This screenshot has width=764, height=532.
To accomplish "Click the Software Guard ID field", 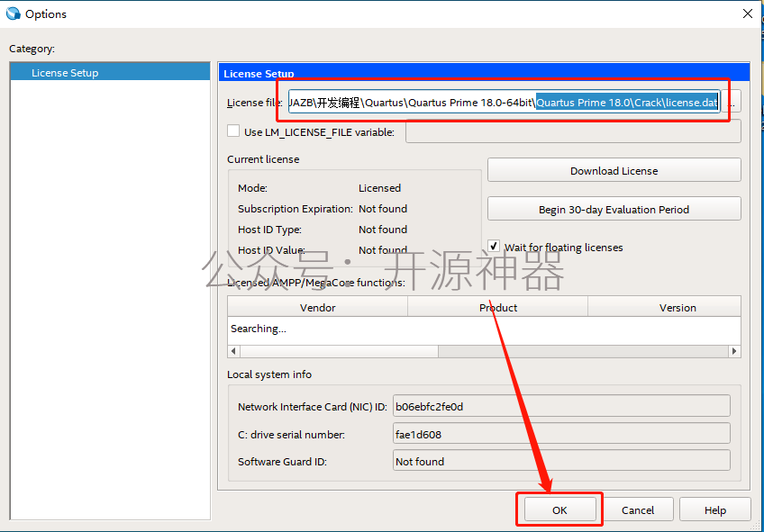I will click(x=561, y=461).
